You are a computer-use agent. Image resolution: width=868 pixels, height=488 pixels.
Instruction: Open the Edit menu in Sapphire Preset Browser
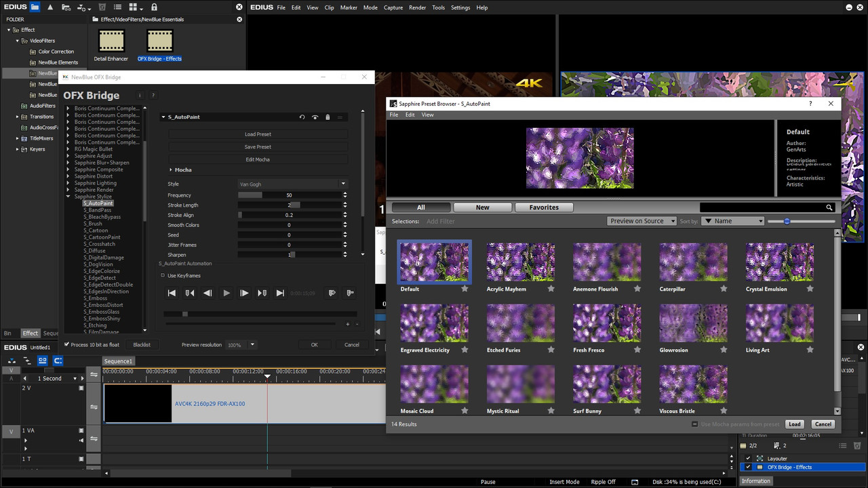pos(410,115)
